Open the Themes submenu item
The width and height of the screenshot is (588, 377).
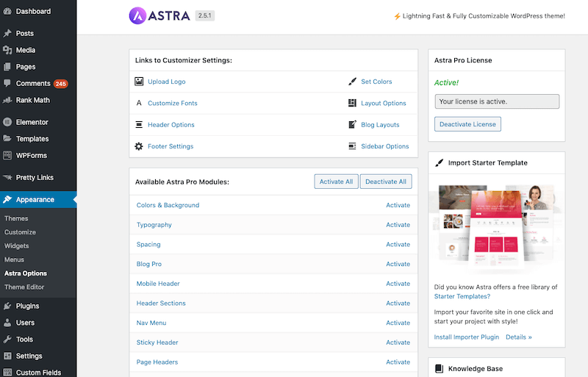click(x=16, y=218)
